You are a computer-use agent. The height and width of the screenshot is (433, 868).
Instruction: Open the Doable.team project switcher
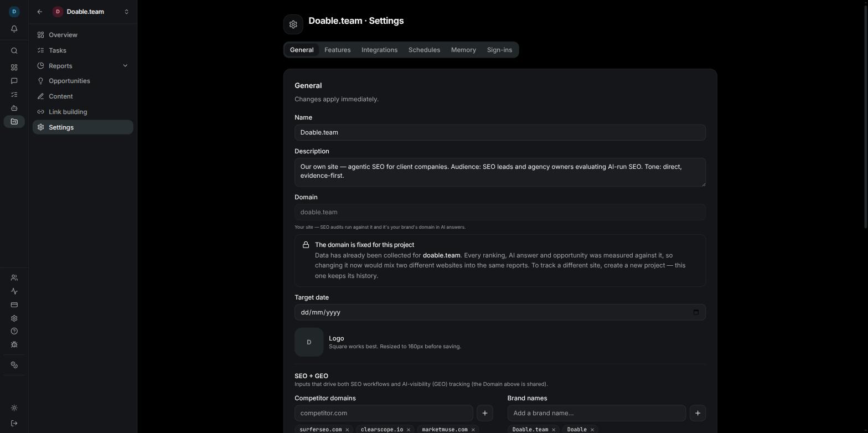click(x=91, y=12)
